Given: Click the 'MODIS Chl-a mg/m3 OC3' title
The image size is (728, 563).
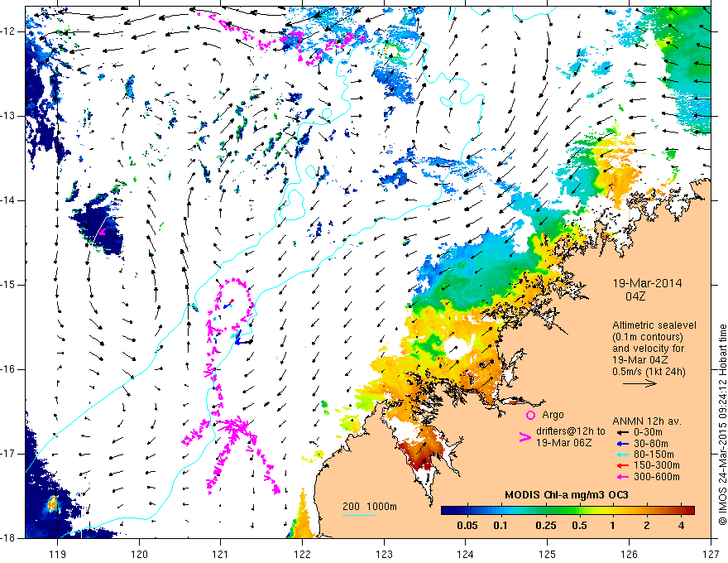Looking at the screenshot, I should (x=567, y=495).
